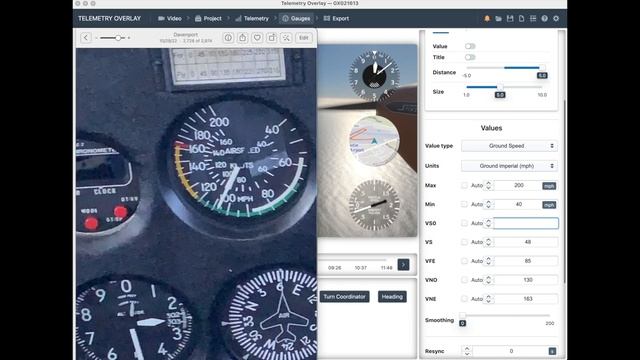640x360 pixels.
Task: Click the VNE value stepper
Action: [489, 299]
